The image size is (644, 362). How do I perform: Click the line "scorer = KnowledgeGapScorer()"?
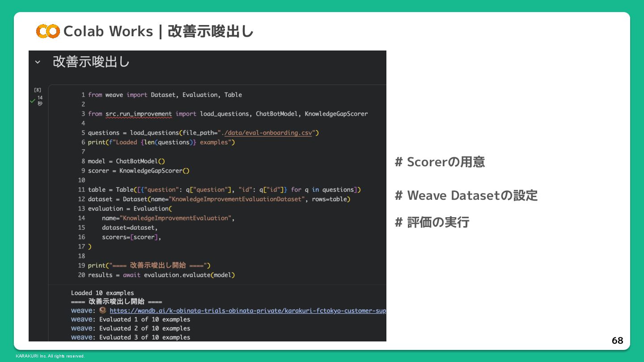tap(139, 171)
